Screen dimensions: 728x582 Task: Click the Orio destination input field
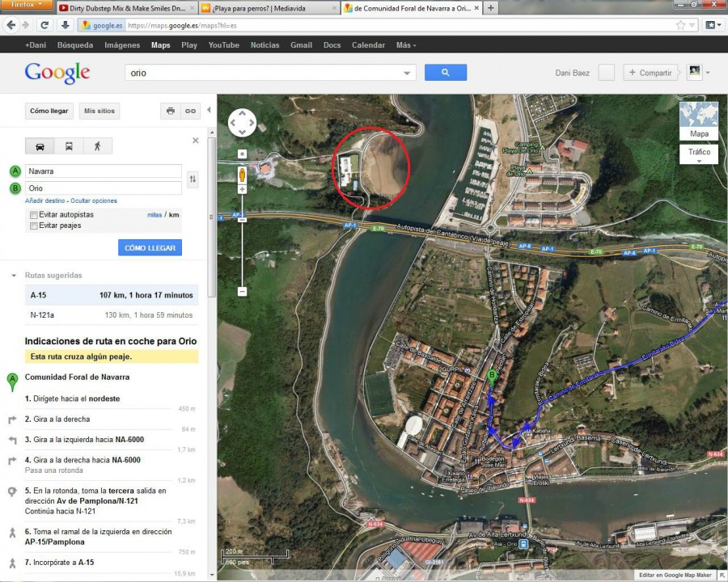pos(103,188)
